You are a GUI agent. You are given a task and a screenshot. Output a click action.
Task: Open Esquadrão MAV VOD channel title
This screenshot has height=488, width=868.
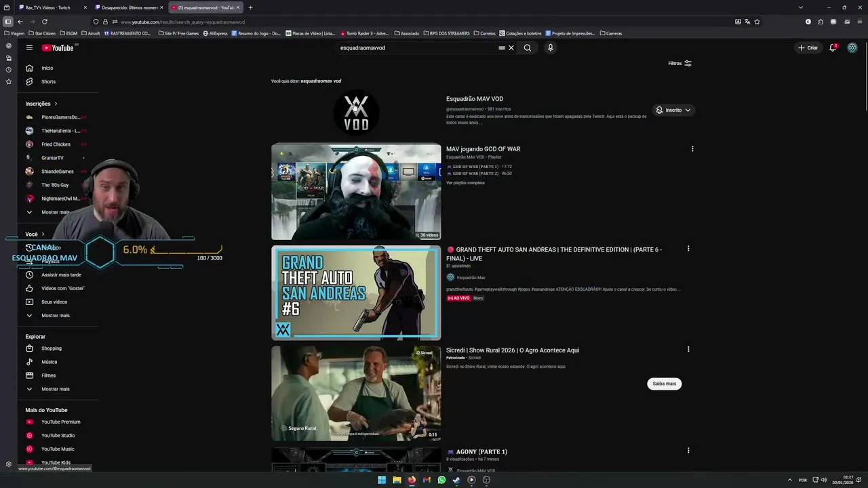pos(475,99)
